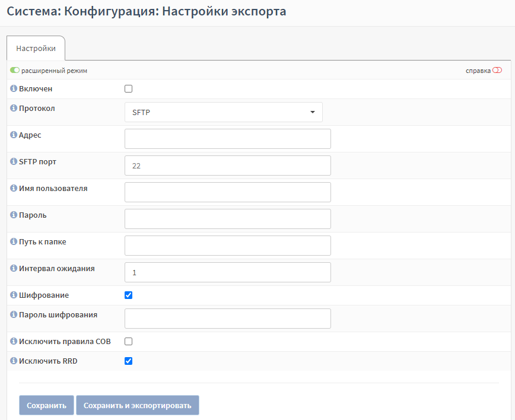Click info icon next to SFTP порт
Image resolution: width=515 pixels, height=420 pixels.
point(14,161)
